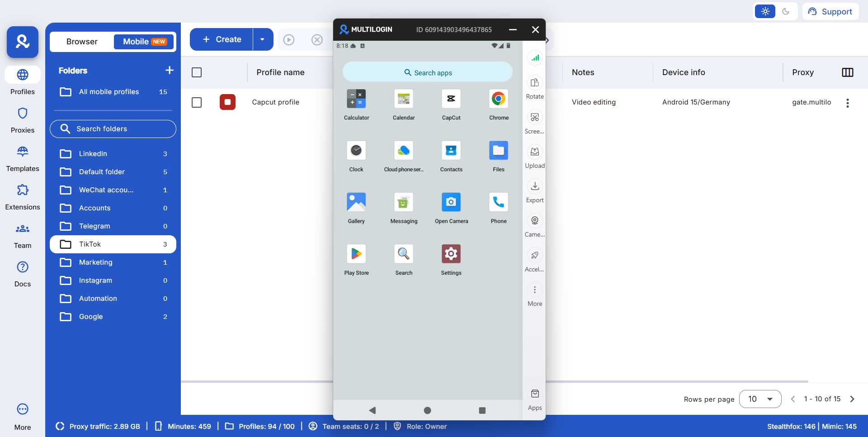The image size is (868, 437).
Task: Switch to the Browser tab
Action: pyautogui.click(x=82, y=42)
